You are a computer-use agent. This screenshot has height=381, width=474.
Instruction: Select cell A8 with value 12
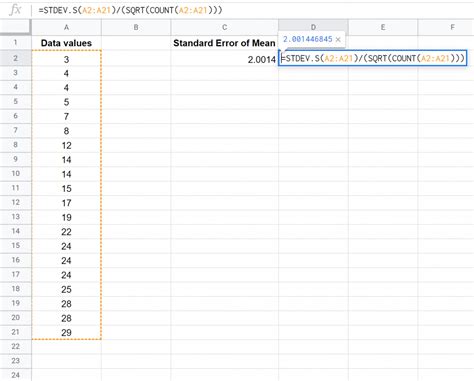66,145
